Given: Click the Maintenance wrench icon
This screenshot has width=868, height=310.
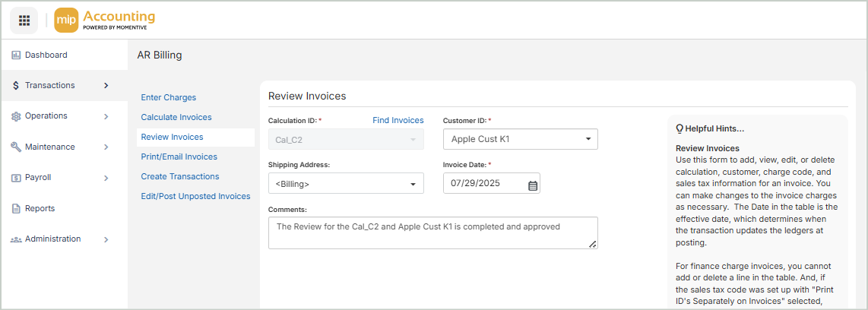Looking at the screenshot, I should [16, 147].
